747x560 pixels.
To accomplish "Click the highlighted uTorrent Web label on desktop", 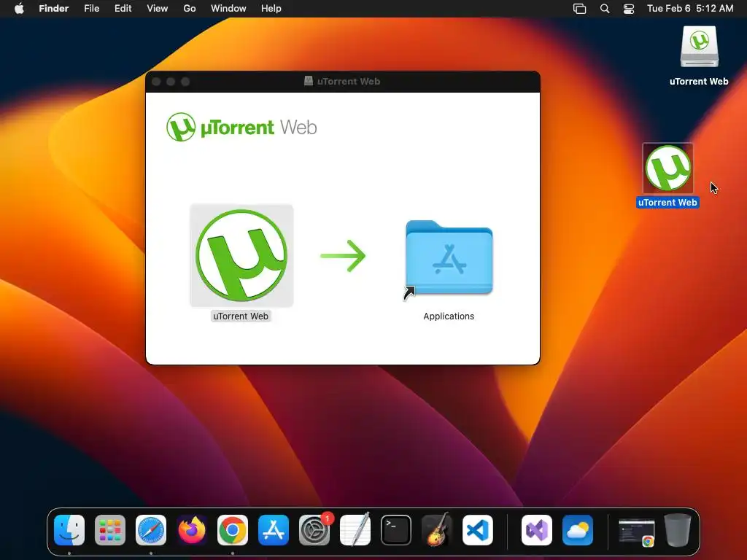I will point(668,203).
